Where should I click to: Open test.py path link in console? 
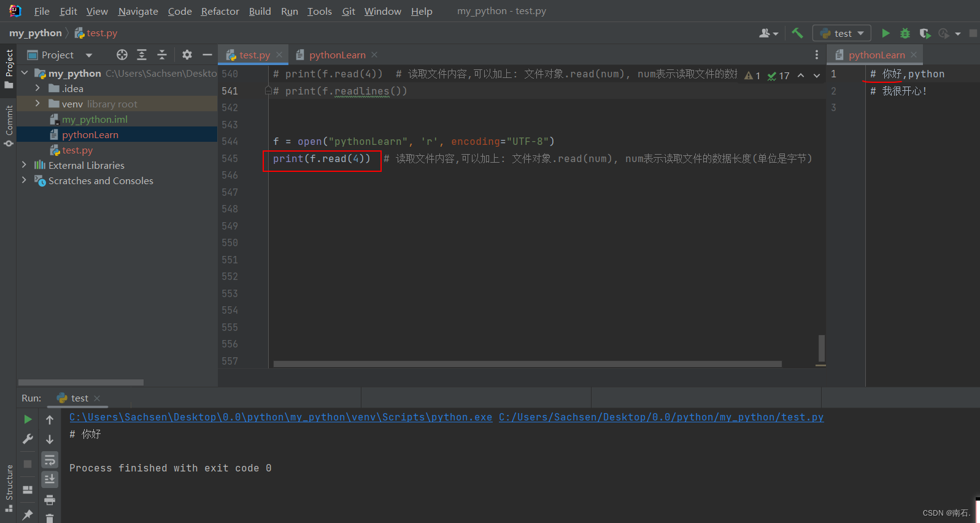click(661, 417)
